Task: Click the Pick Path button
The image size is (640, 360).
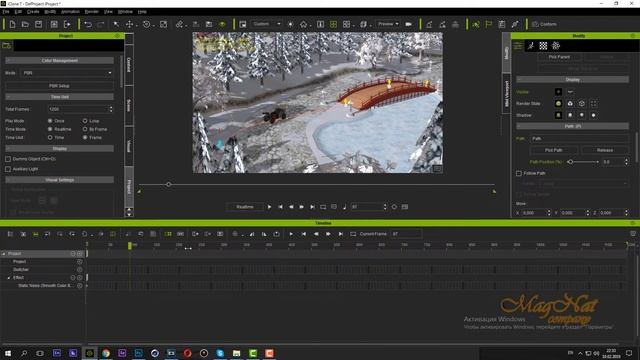Action: [553, 150]
